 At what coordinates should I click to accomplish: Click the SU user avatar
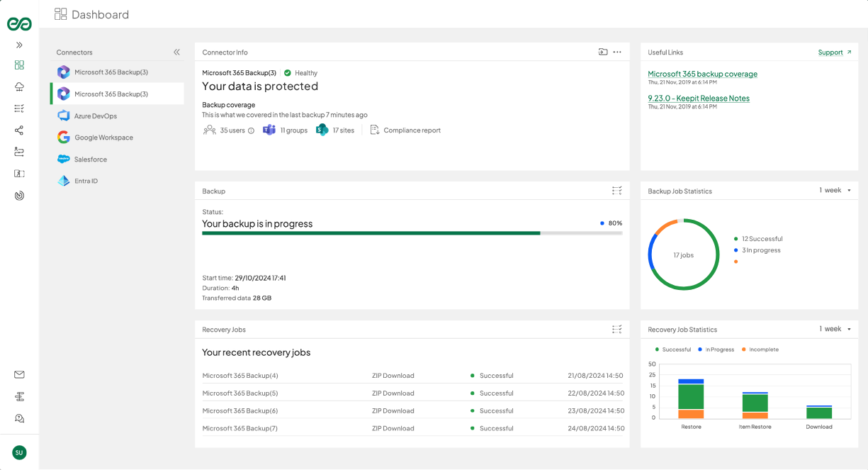tap(19, 452)
